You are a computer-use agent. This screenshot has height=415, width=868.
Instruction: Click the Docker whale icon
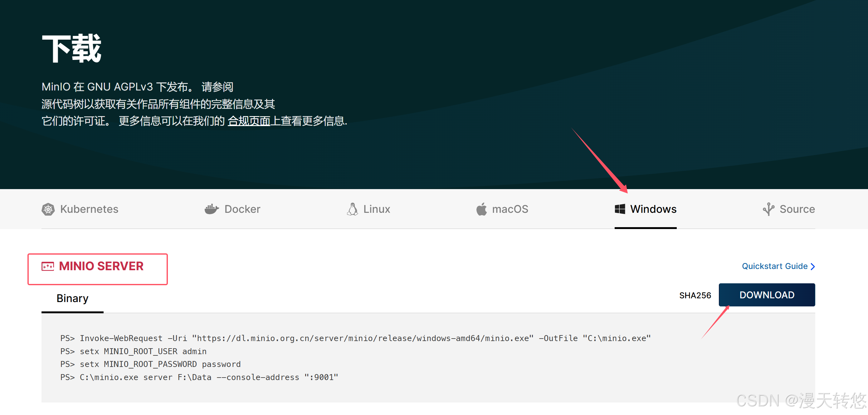point(212,209)
